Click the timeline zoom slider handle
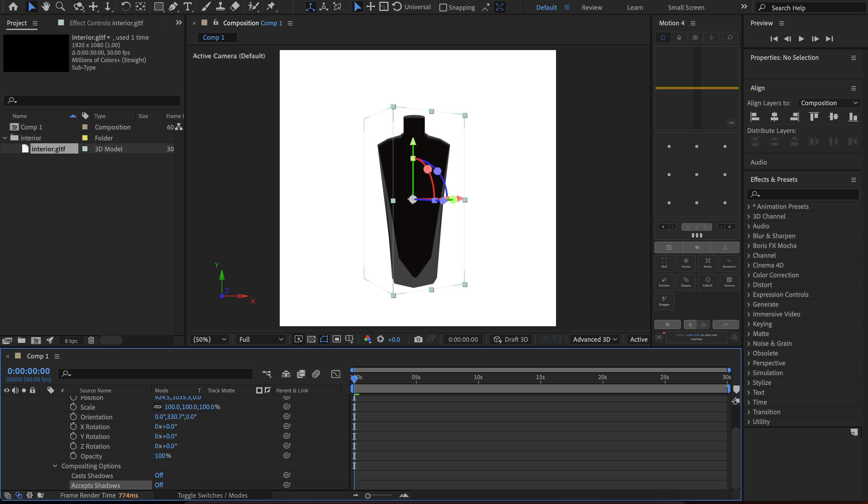The height and width of the screenshot is (504, 868). pyautogui.click(x=368, y=496)
